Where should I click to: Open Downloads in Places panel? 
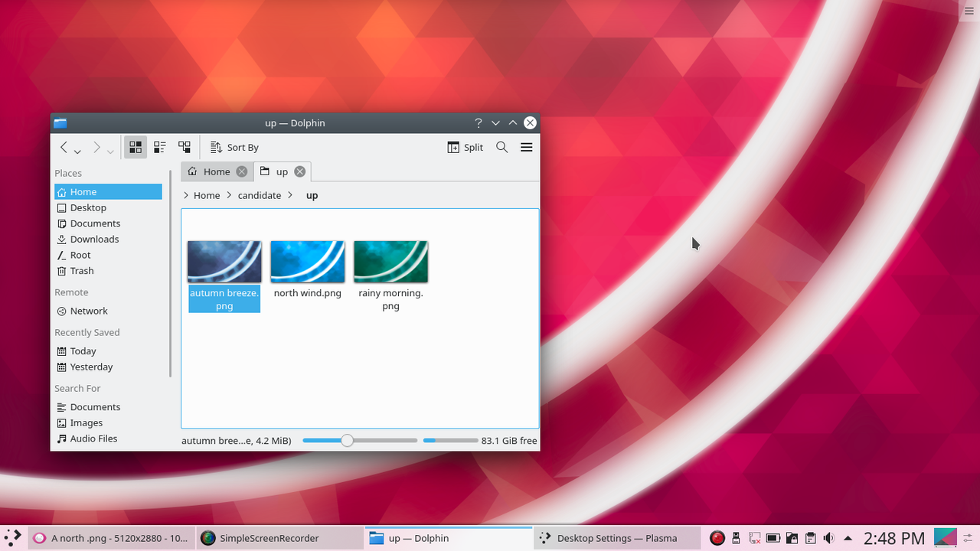[x=108, y=239]
